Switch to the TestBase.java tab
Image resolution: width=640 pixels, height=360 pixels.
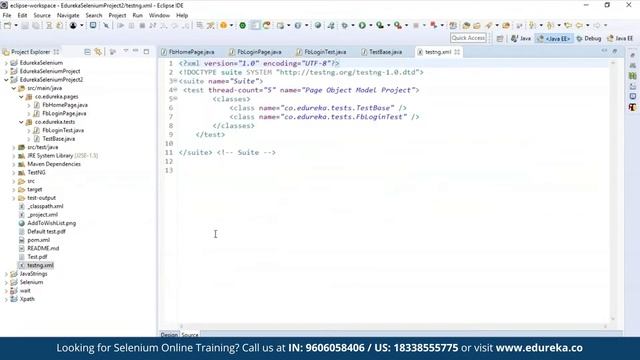(x=382, y=52)
